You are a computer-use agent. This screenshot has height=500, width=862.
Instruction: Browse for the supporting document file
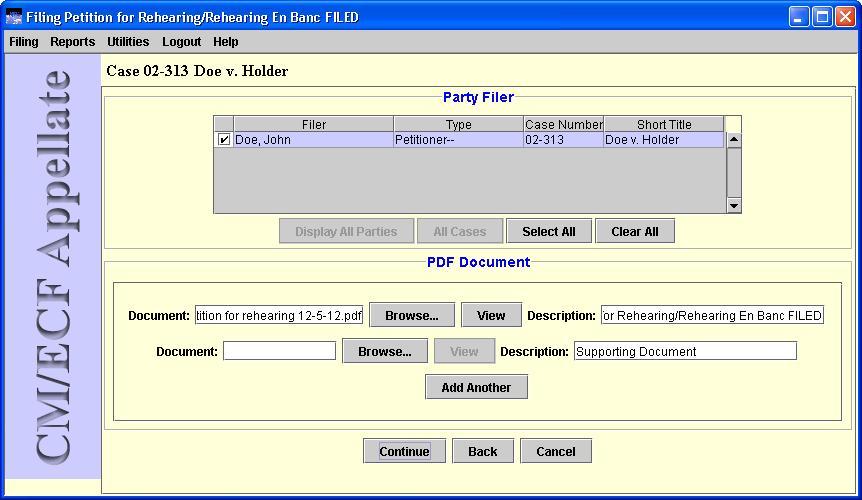coord(385,351)
